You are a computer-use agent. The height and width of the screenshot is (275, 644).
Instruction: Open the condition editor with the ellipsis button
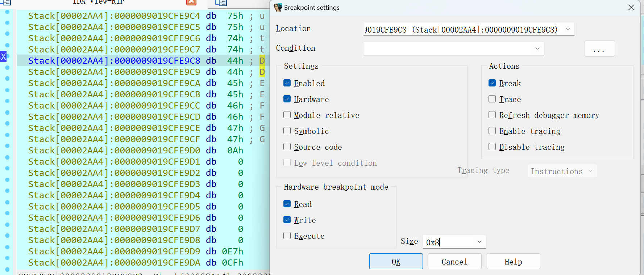pyautogui.click(x=599, y=48)
